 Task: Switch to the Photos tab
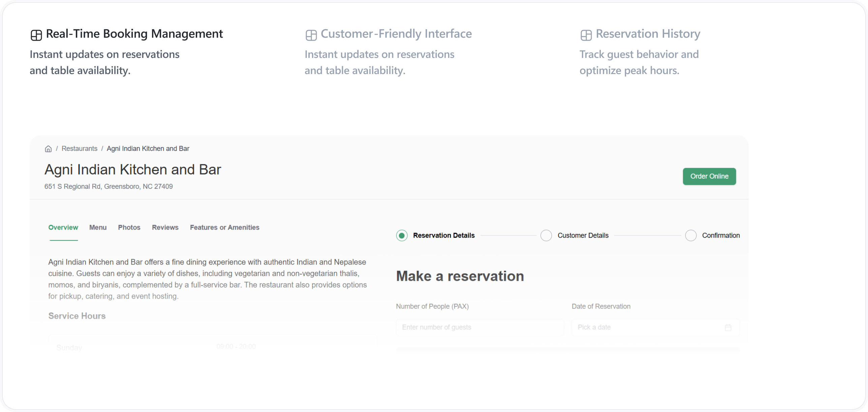click(x=129, y=227)
